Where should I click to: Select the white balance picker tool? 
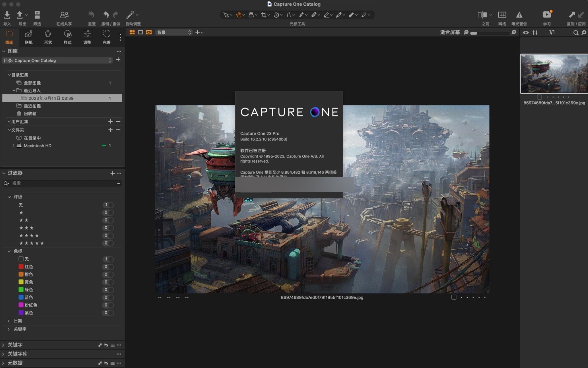pos(339,15)
